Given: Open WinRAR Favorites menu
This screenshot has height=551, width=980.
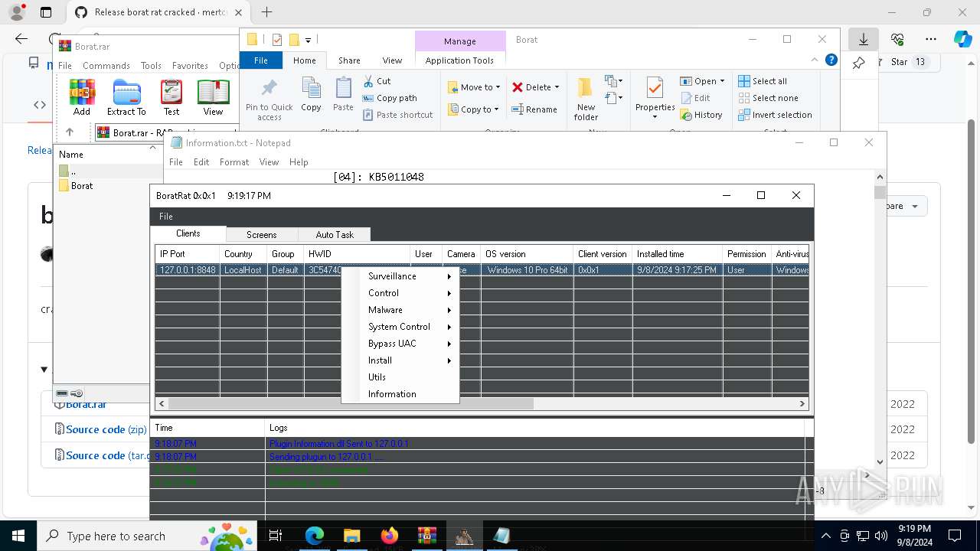Looking at the screenshot, I should tap(190, 66).
